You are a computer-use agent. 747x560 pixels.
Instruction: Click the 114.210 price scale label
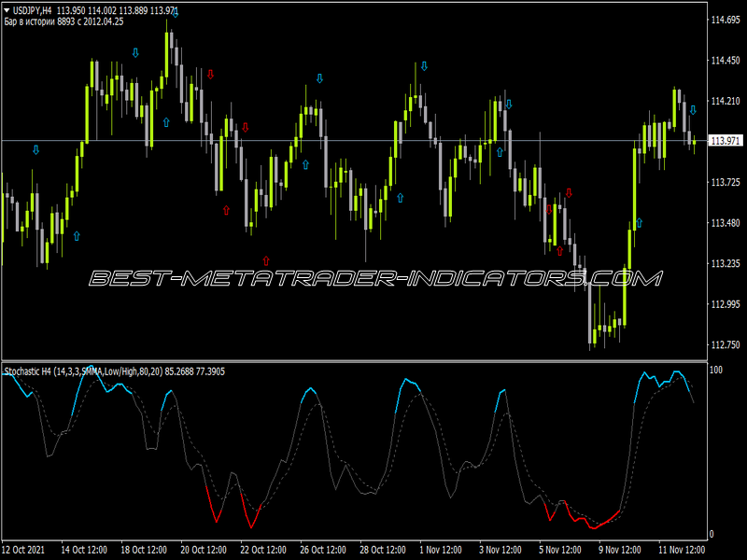pyautogui.click(x=726, y=101)
